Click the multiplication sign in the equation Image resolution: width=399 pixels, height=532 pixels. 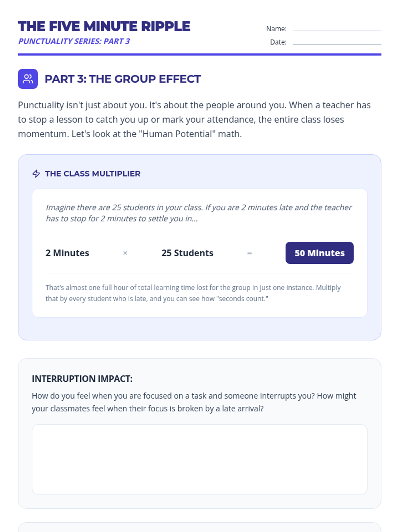[x=125, y=253]
